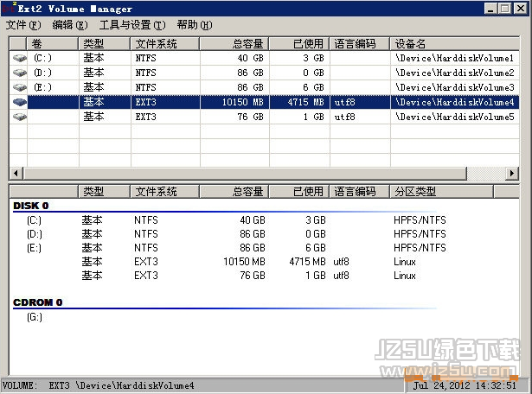Sort top list by 已使用 column header
This screenshot has height=394, width=532.
click(298, 44)
